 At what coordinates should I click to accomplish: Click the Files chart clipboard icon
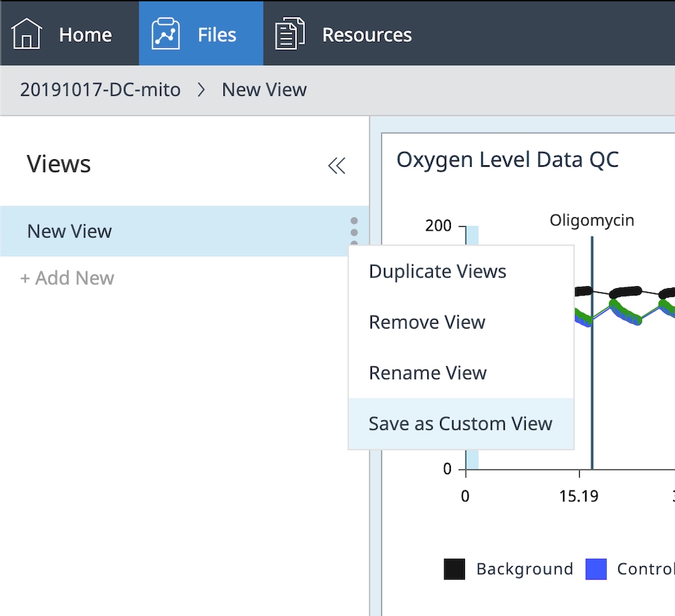click(165, 34)
